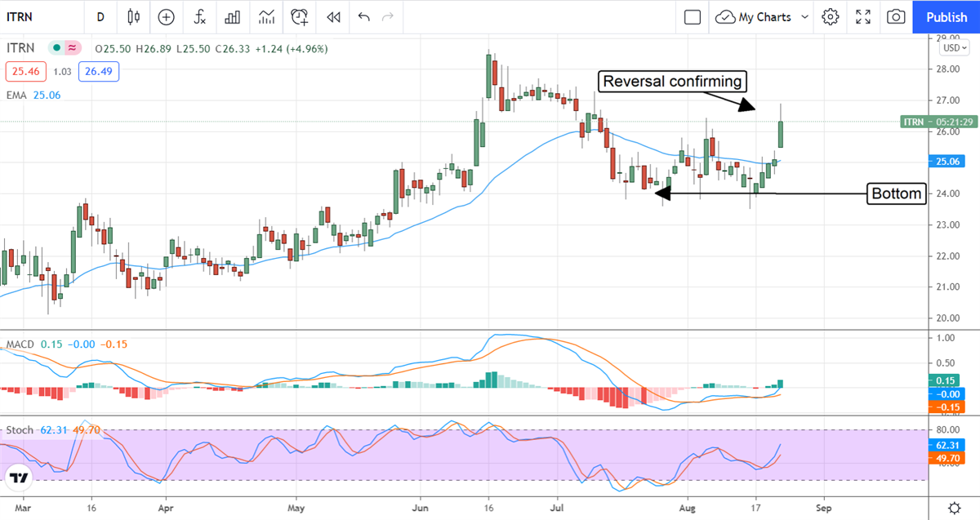Screen dimensions: 980x520
Task: Click the 1.03 spread value in the legend
Action: [x=60, y=72]
